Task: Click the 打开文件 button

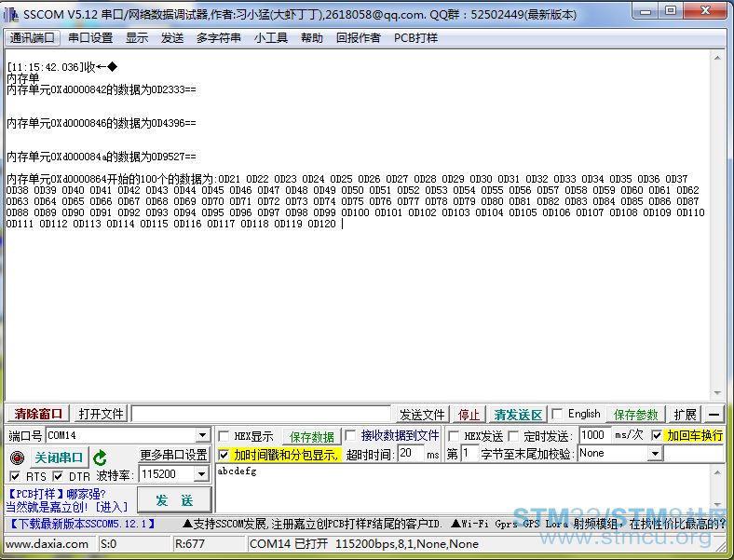Action: (x=102, y=414)
